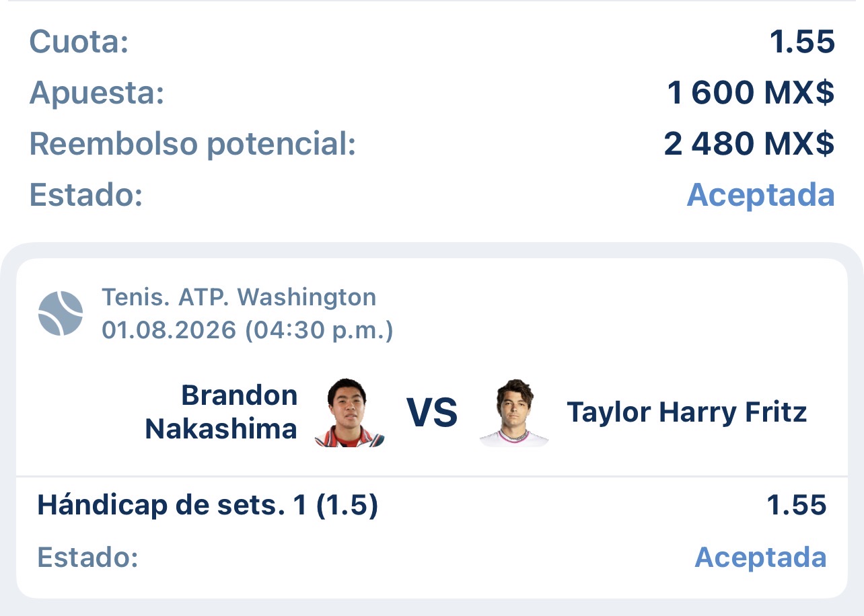The width and height of the screenshot is (864, 616).
Task: Click the match date 01.08.2026 (04:30 p.m.)
Action: tap(248, 330)
